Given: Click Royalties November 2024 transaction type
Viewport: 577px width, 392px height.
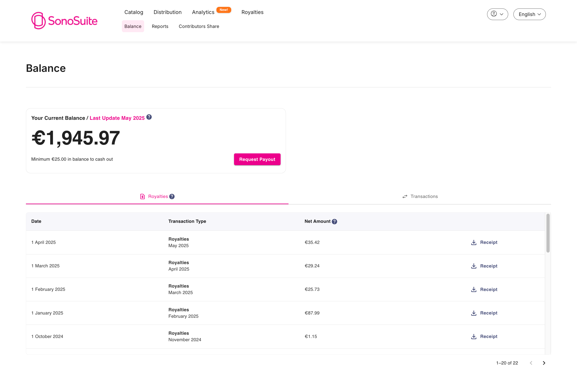Looking at the screenshot, I should pos(185,336).
